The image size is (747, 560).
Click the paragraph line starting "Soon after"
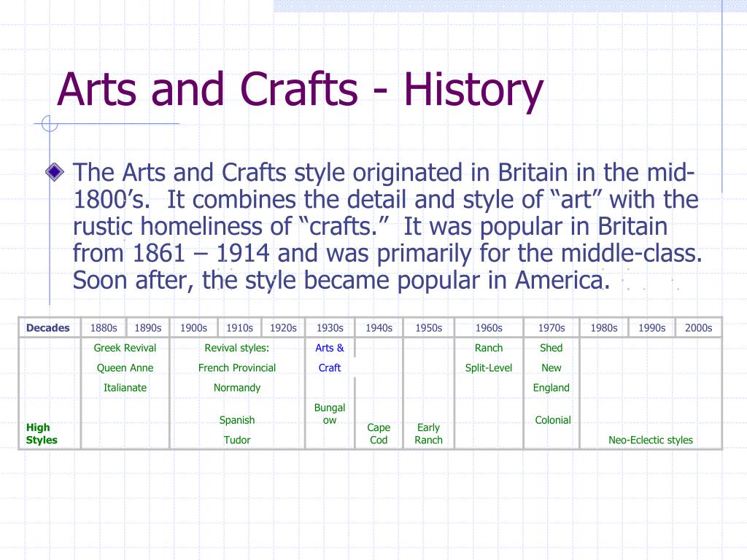click(x=341, y=281)
